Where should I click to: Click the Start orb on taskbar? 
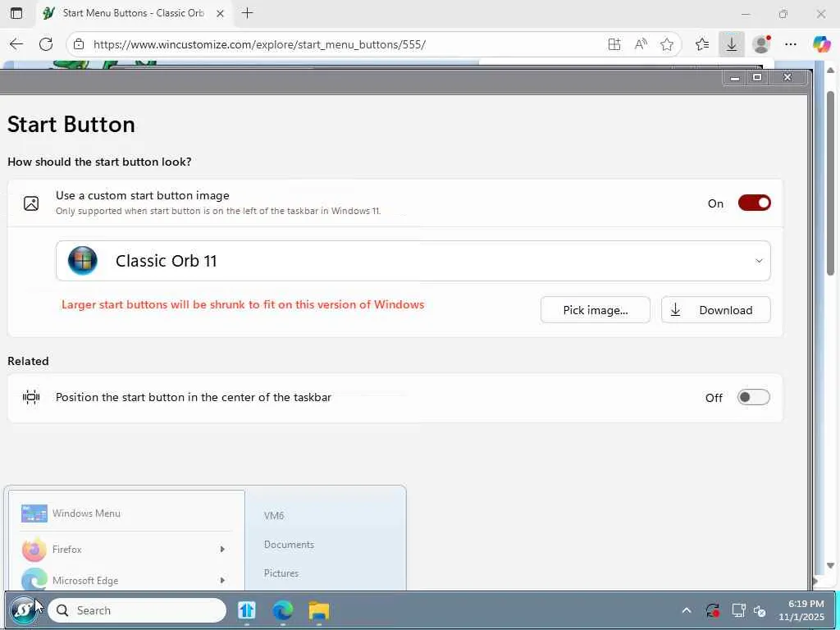coord(23,610)
